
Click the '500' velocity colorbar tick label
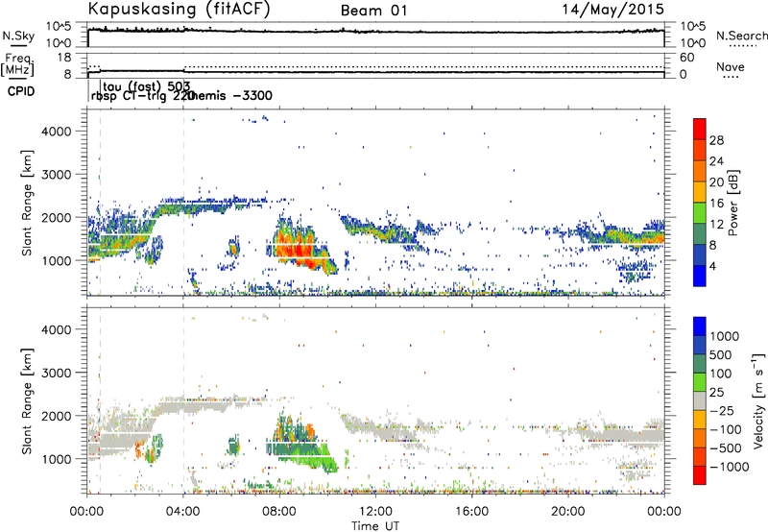click(723, 354)
